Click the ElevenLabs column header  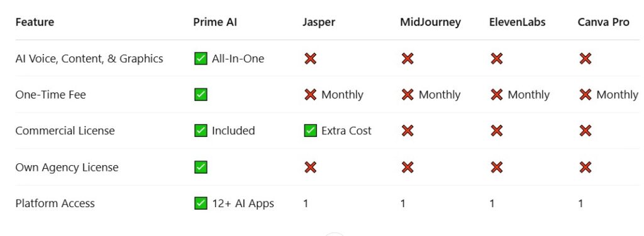pyautogui.click(x=518, y=22)
